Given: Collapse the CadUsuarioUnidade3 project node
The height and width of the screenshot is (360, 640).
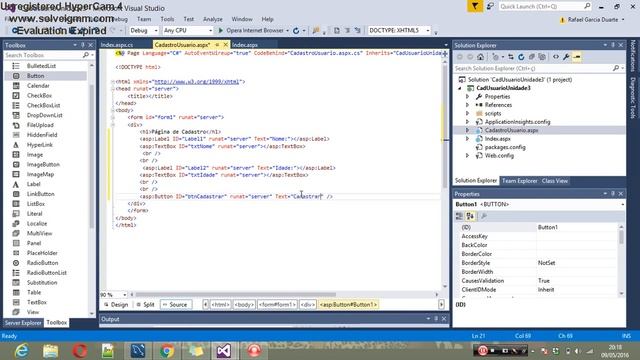Looking at the screenshot, I should 460,88.
